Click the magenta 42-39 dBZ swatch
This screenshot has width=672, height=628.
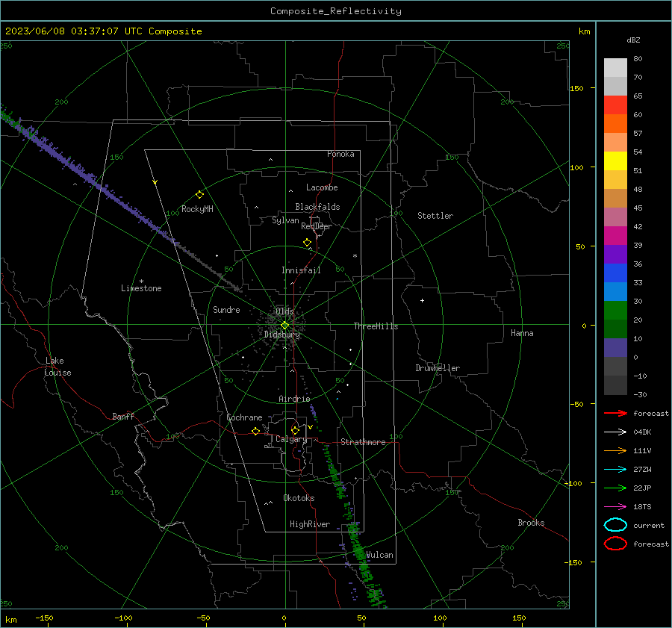(x=615, y=236)
